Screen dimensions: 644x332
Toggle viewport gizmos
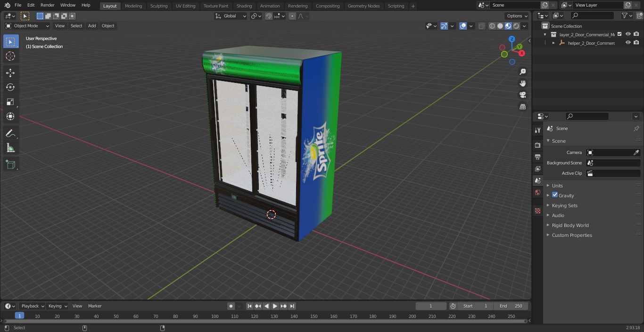444,26
